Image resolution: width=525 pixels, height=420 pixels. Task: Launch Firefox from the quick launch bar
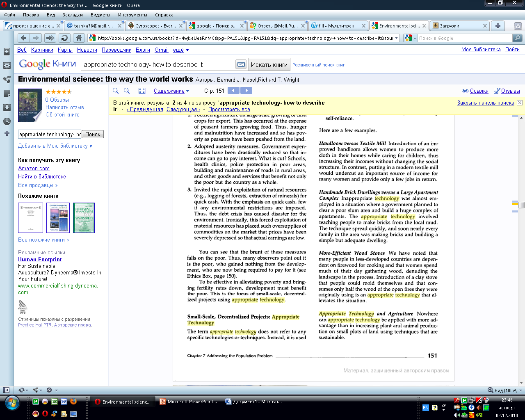pyautogui.click(x=73, y=402)
